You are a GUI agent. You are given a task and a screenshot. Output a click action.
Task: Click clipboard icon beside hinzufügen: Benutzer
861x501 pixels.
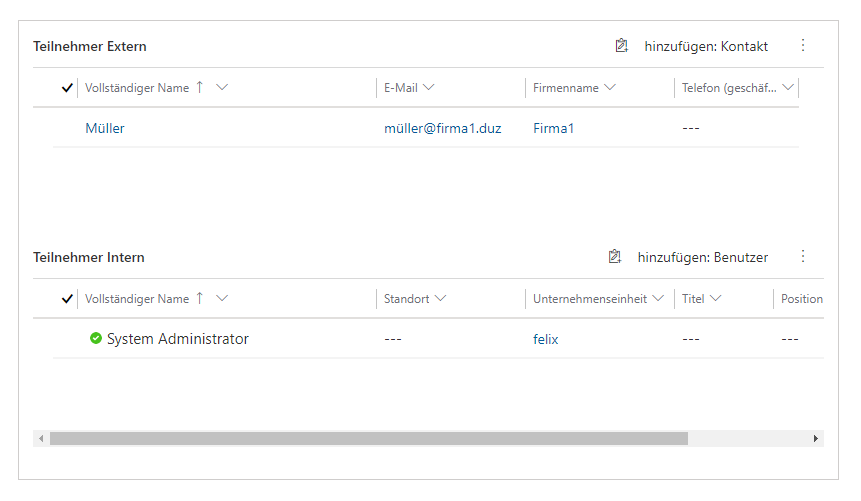(x=615, y=257)
